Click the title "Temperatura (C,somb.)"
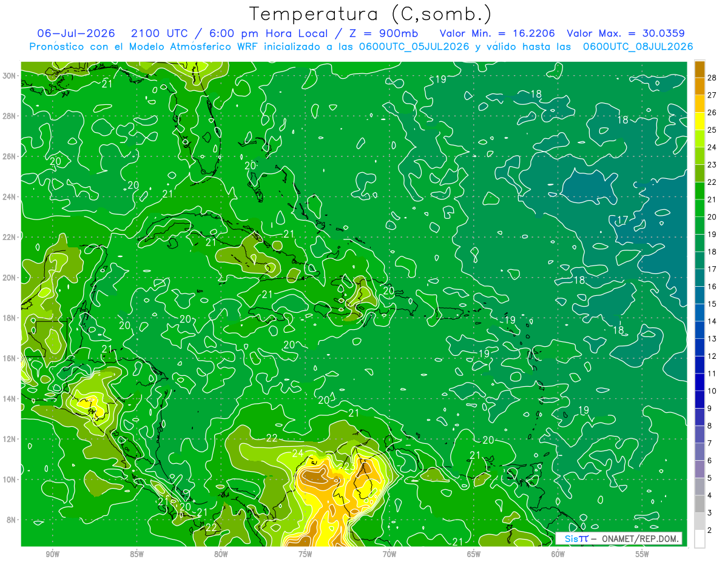This screenshot has width=728, height=562. [x=370, y=14]
